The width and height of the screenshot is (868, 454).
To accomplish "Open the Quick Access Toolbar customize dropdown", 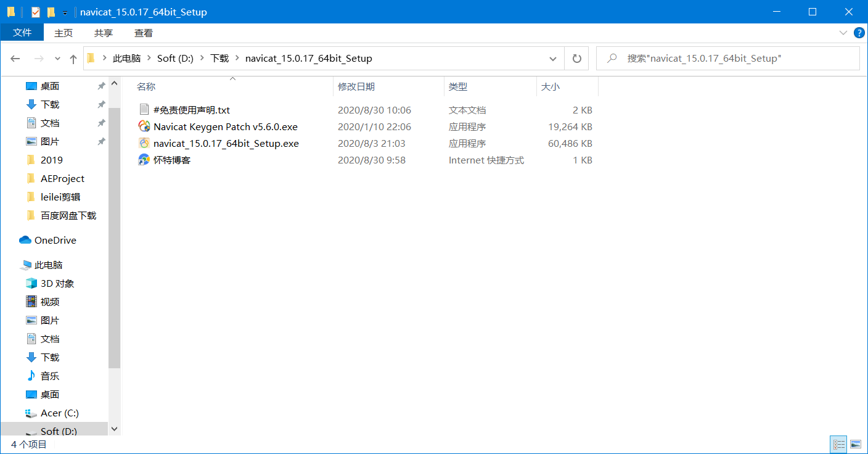I will click(65, 12).
